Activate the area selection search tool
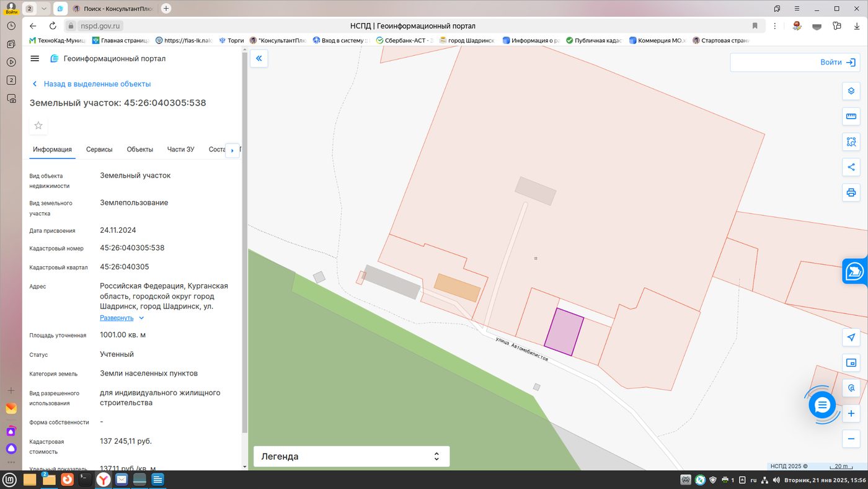The image size is (868, 489). pos(851,142)
